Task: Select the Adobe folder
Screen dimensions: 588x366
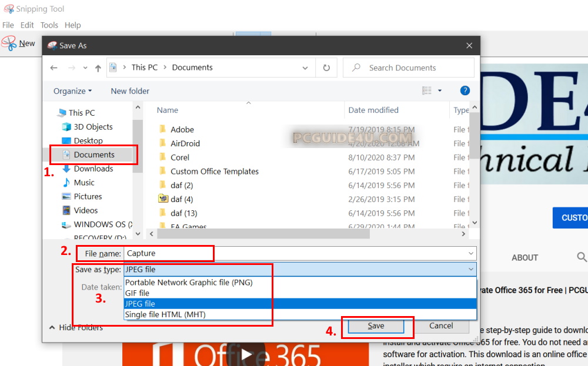Action: coord(182,129)
